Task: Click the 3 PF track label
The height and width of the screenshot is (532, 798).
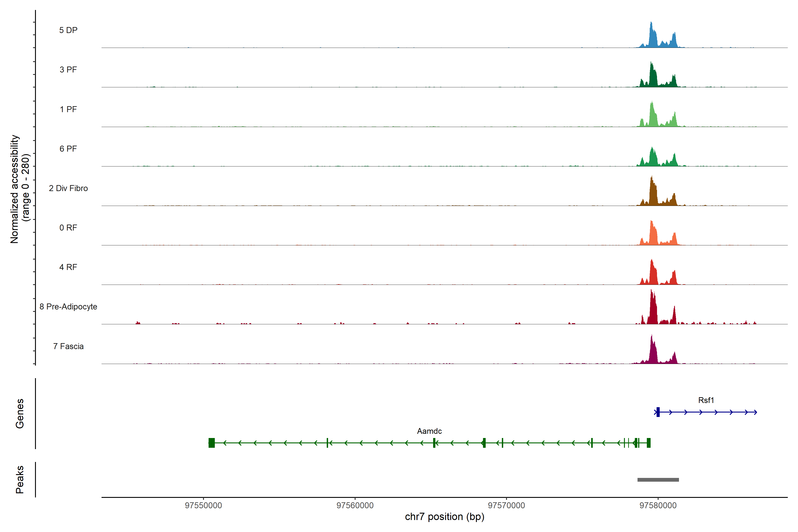Action: pos(68,70)
